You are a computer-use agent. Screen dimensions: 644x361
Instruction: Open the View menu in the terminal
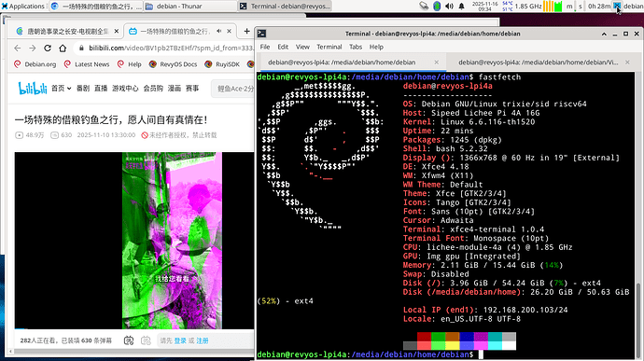point(302,47)
